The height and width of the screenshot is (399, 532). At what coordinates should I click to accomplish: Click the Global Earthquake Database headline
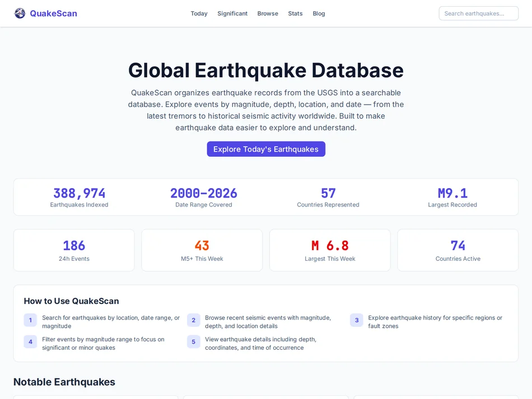266,71
